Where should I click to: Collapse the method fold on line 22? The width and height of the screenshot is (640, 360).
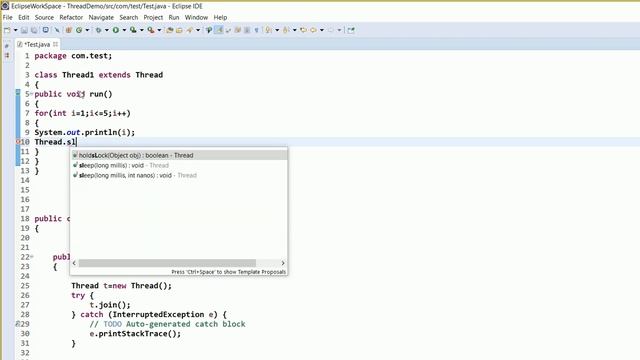(31, 257)
